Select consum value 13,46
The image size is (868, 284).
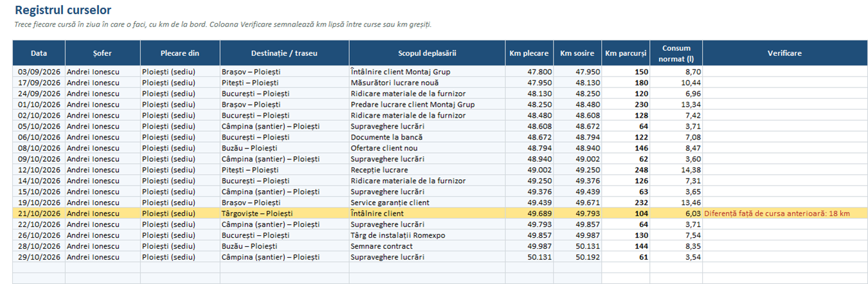(676, 202)
